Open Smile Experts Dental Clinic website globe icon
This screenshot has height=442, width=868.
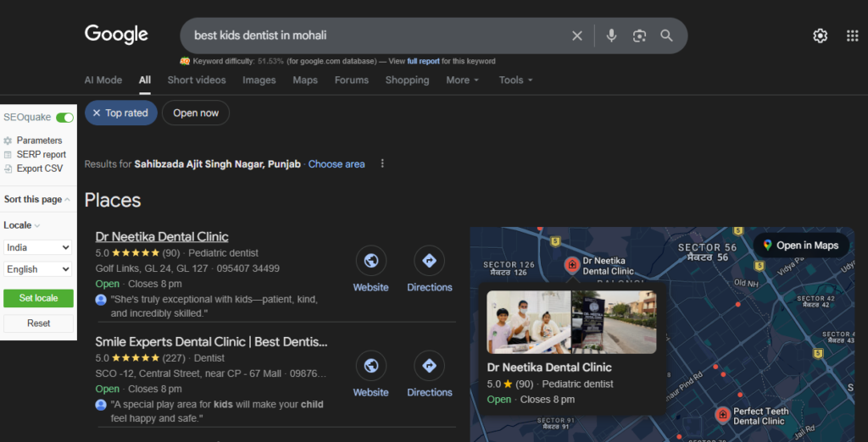[371, 366]
